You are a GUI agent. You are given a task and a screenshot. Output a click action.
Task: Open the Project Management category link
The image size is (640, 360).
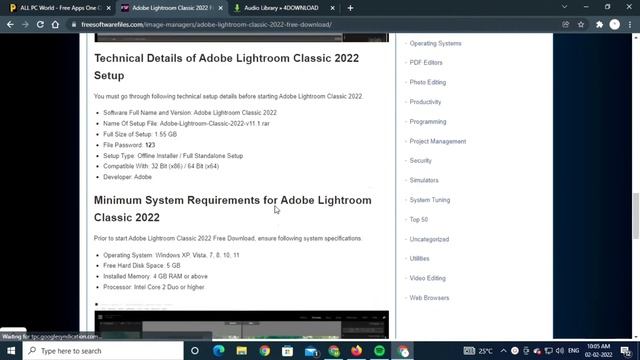[438, 141]
